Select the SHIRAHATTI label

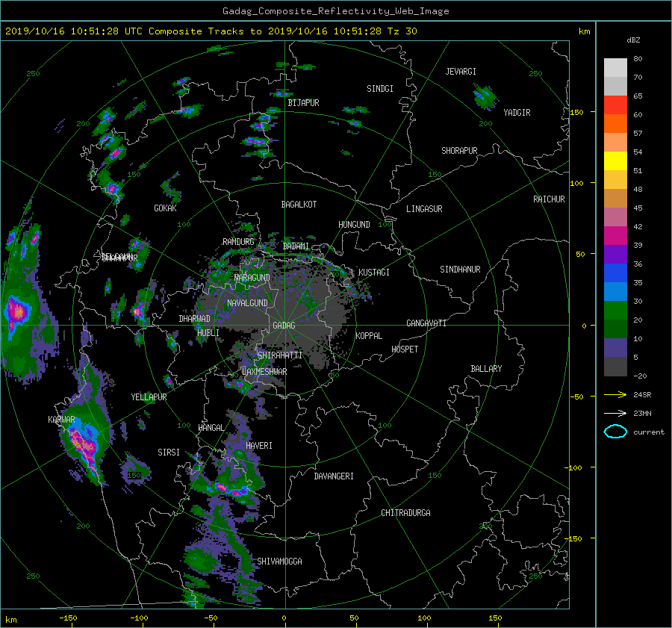280,355
